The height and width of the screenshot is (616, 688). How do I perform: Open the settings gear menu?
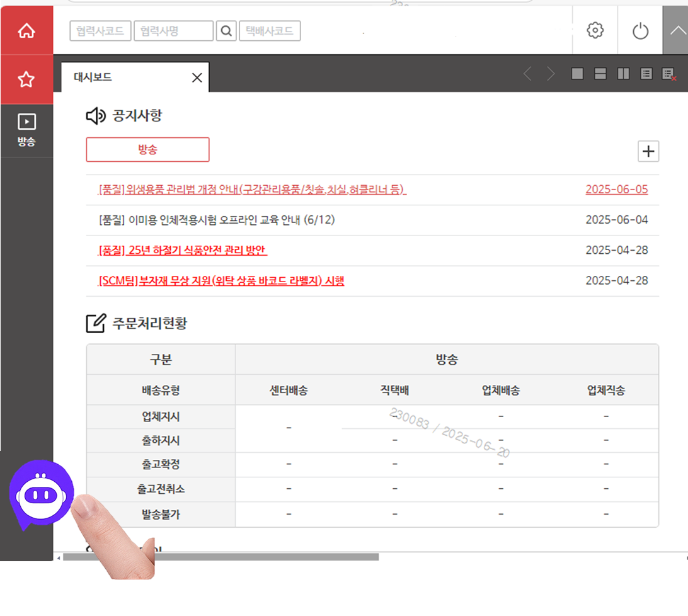click(594, 30)
